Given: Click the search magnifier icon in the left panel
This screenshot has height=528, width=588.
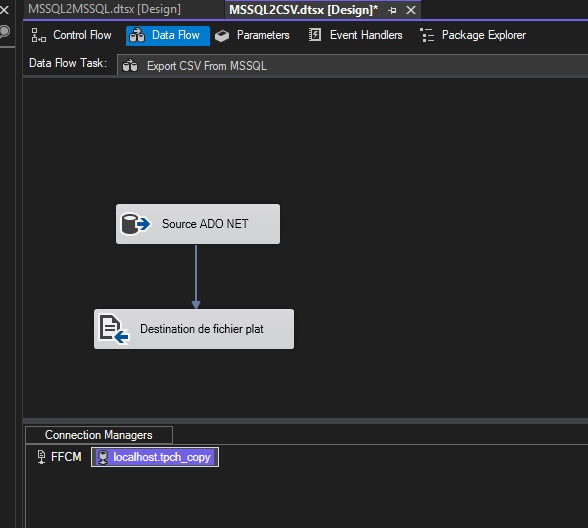Looking at the screenshot, I should pyautogui.click(x=4, y=32).
